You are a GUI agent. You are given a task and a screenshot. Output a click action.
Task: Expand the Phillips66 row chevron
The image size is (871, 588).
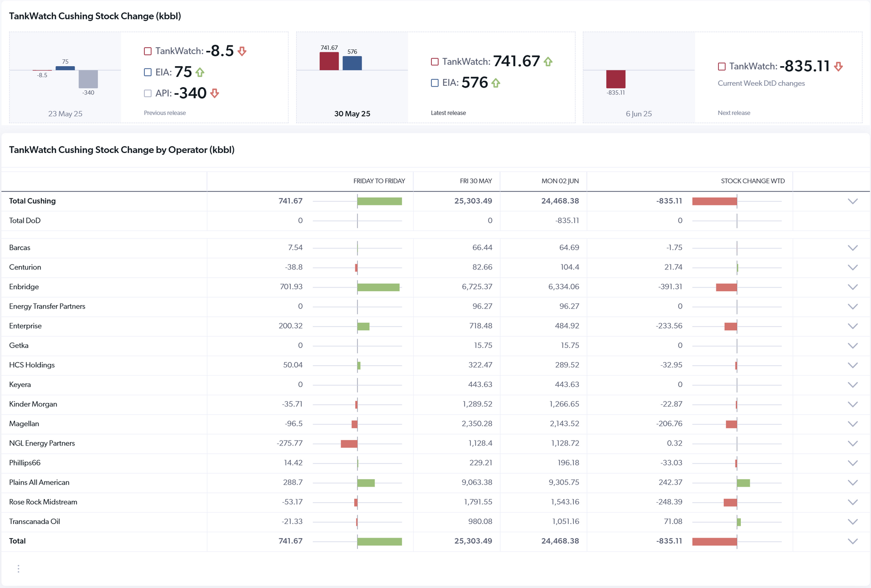point(853,463)
